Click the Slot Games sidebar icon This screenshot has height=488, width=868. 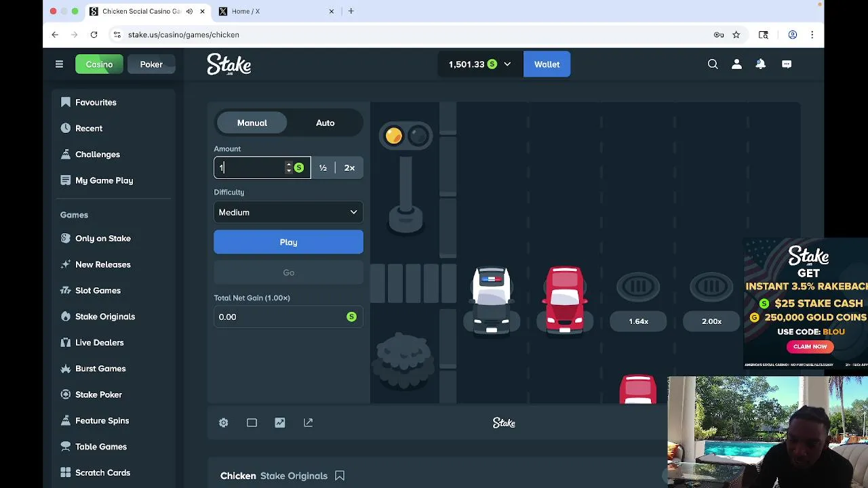coord(66,291)
